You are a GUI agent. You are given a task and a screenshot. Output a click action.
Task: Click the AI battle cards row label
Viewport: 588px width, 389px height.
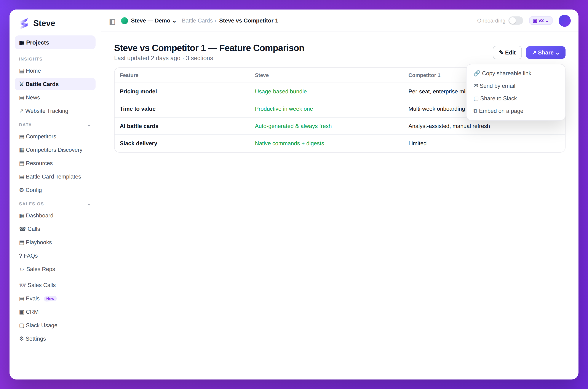click(x=139, y=126)
